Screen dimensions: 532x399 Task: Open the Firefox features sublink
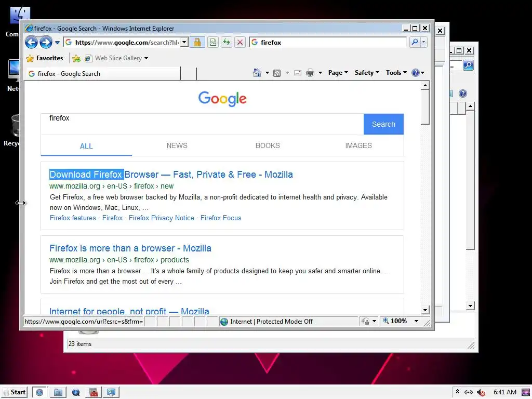coord(73,218)
